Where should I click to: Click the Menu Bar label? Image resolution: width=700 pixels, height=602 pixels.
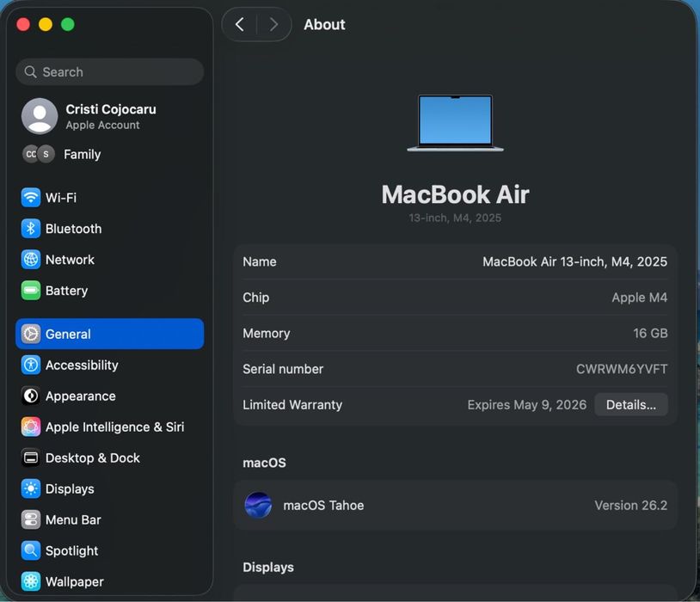coord(73,519)
